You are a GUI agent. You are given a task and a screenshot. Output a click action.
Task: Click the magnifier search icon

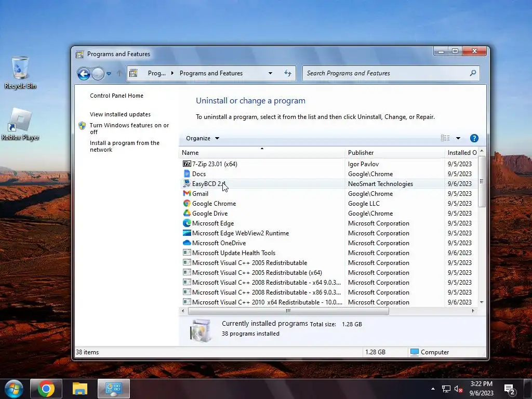pyautogui.click(x=473, y=73)
